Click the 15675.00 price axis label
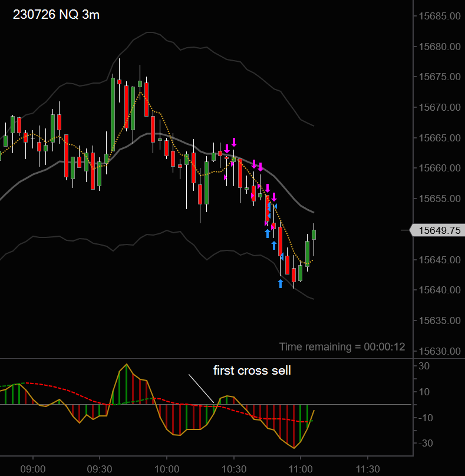This screenshot has height=476, width=465. pyautogui.click(x=440, y=77)
